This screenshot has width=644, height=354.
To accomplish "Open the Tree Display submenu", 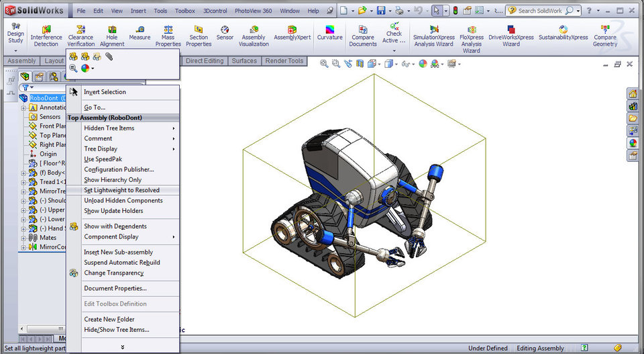I will [122, 149].
